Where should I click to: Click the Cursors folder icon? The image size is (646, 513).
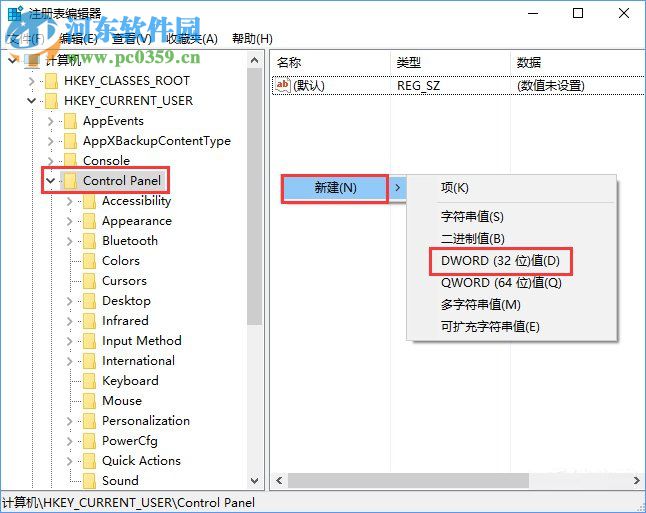click(89, 281)
